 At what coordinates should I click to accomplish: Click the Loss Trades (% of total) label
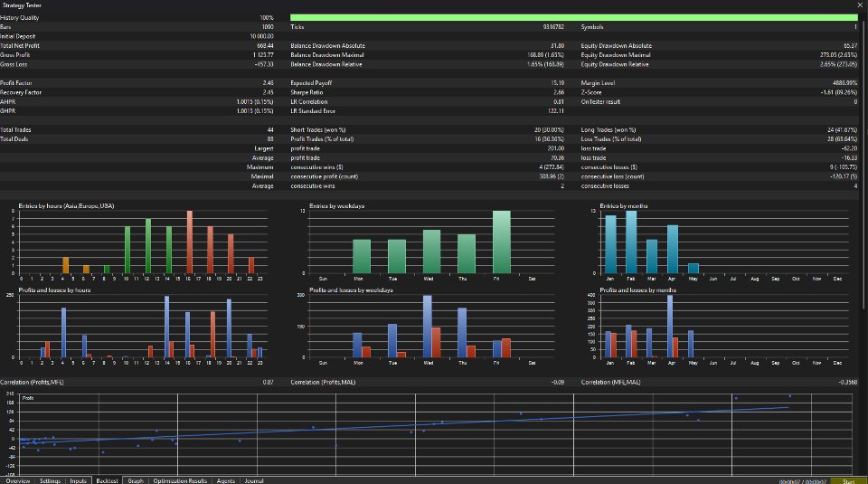tap(610, 139)
